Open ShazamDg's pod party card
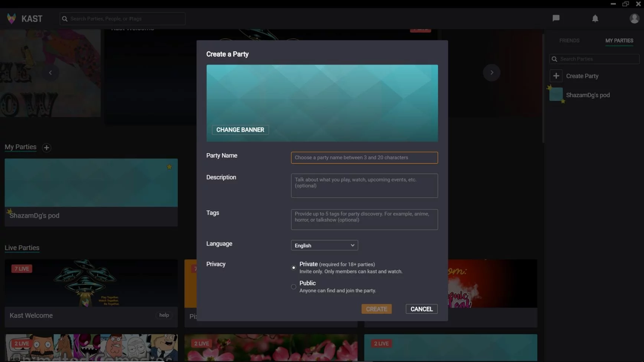Viewport: 644px width, 362px height. (91, 192)
